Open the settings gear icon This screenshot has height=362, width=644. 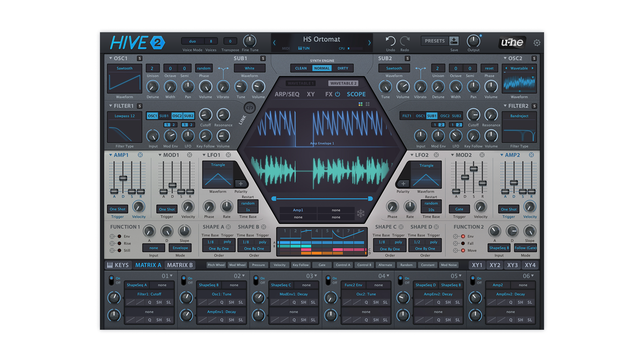537,43
